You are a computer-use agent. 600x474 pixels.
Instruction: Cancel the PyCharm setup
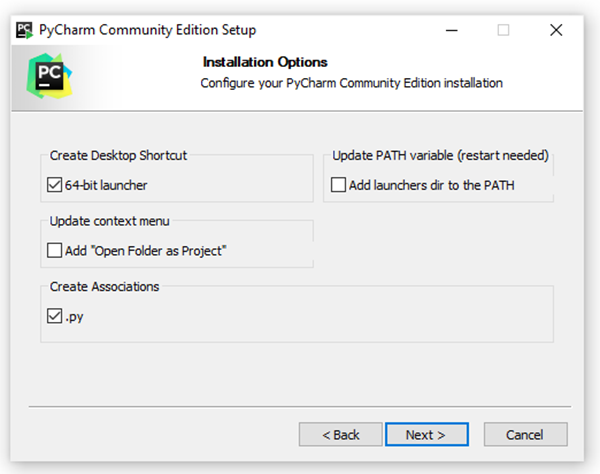tap(525, 435)
